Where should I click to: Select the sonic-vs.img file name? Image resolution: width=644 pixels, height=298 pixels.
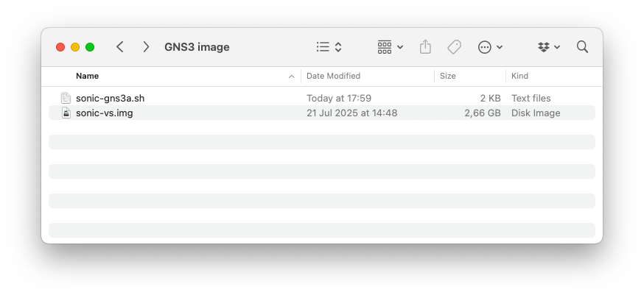(105, 113)
